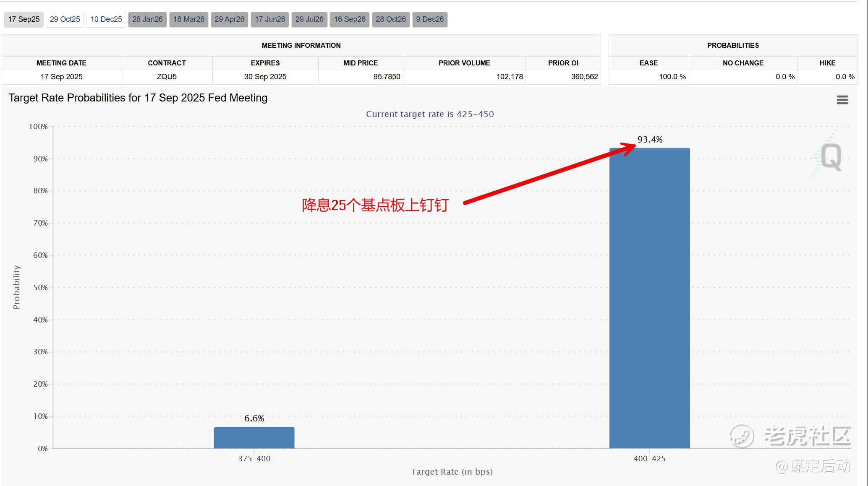
Task: Click the tiger community watermark icon
Action: [742, 436]
